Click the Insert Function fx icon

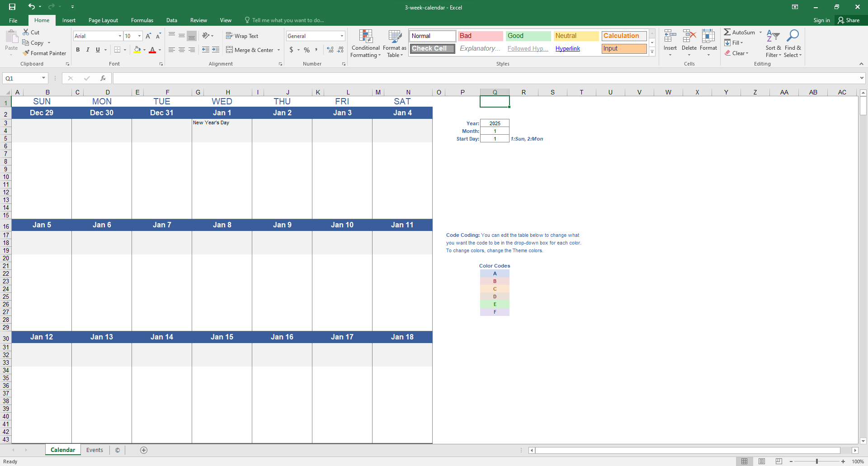(x=103, y=78)
